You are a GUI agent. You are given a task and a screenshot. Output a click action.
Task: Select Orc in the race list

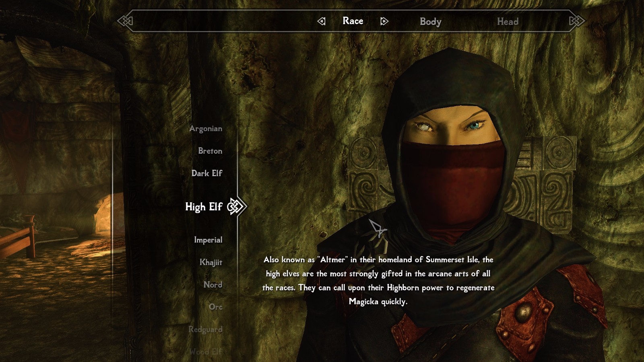point(215,307)
